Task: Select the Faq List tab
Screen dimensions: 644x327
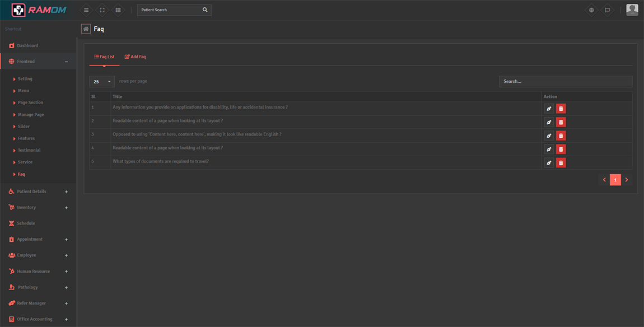Action: tap(104, 57)
